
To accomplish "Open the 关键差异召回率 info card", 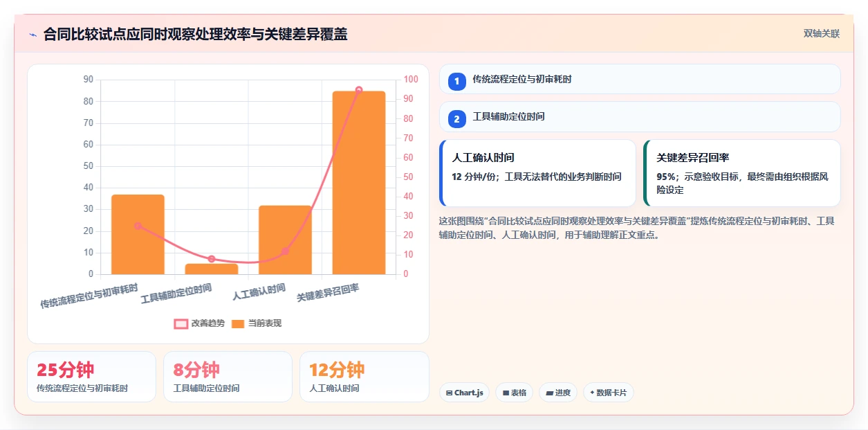I will (x=742, y=173).
